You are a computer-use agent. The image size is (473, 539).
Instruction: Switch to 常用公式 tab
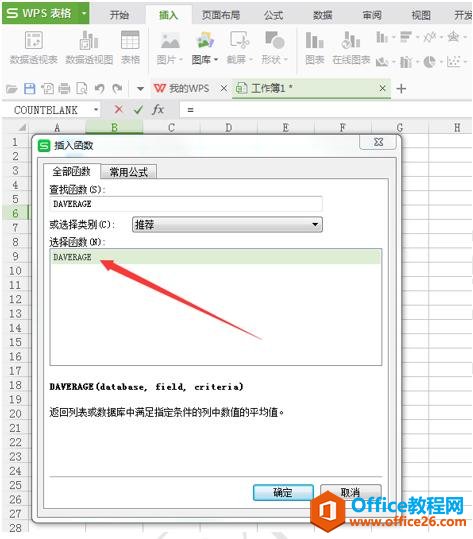pos(129,172)
